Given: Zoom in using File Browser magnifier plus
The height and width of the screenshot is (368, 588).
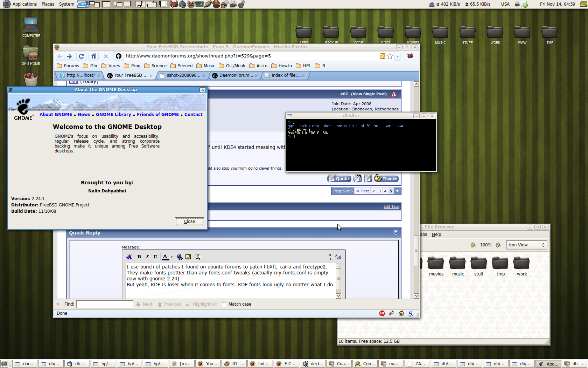Looking at the screenshot, I should [x=498, y=245].
